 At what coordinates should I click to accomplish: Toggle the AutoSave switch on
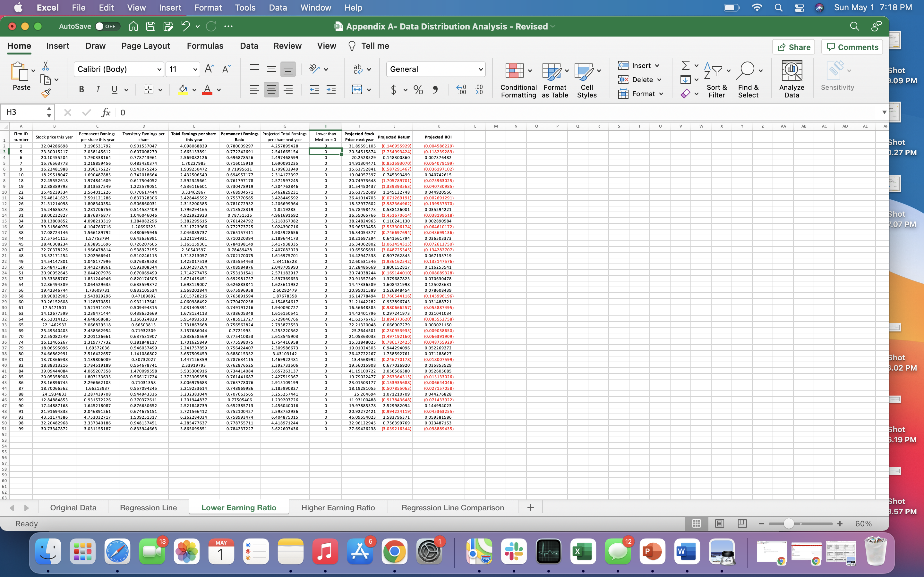(107, 26)
